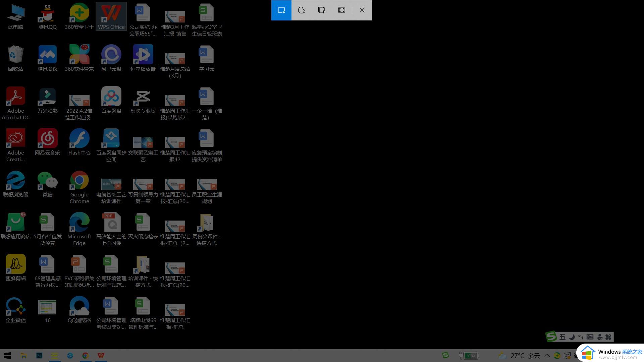Screen dimensions: 644x362
Task: Select the WPS Office desktop icon
Action: click(111, 17)
